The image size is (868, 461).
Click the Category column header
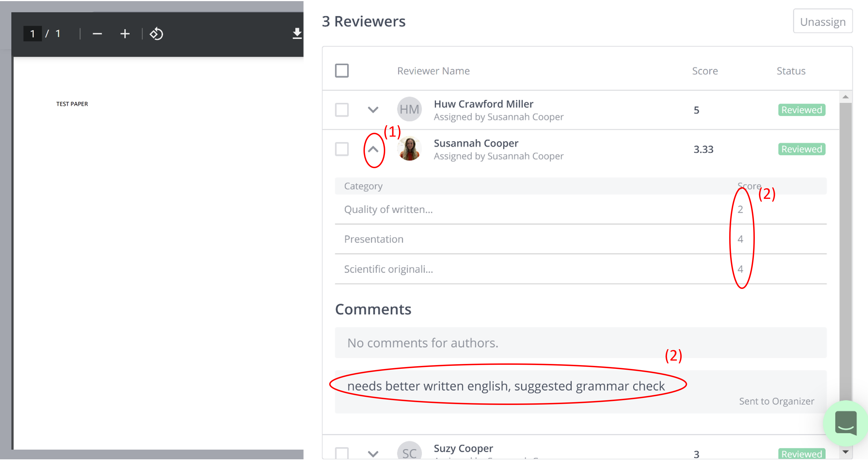(x=363, y=186)
